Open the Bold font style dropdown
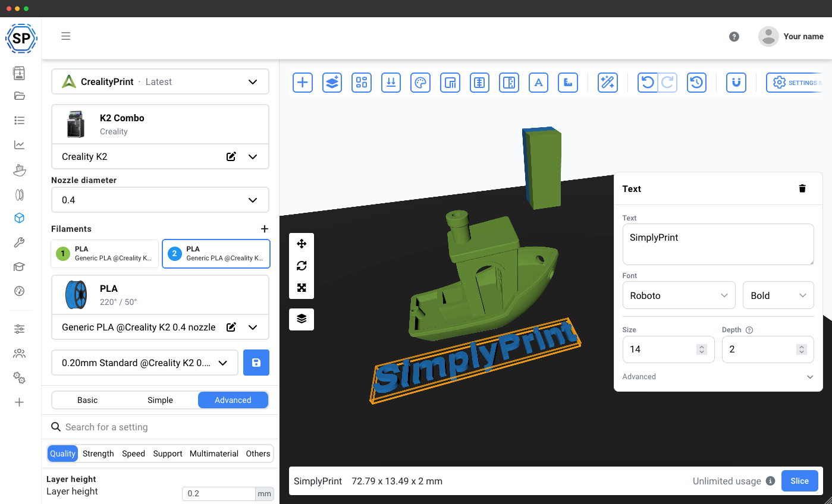The height and width of the screenshot is (504, 832). point(778,295)
